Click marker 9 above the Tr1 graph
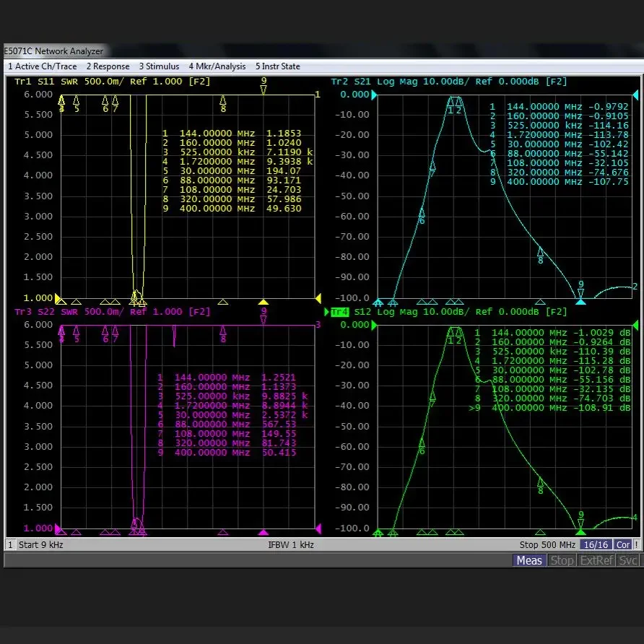Viewport: 644px width, 644px height. (264, 85)
